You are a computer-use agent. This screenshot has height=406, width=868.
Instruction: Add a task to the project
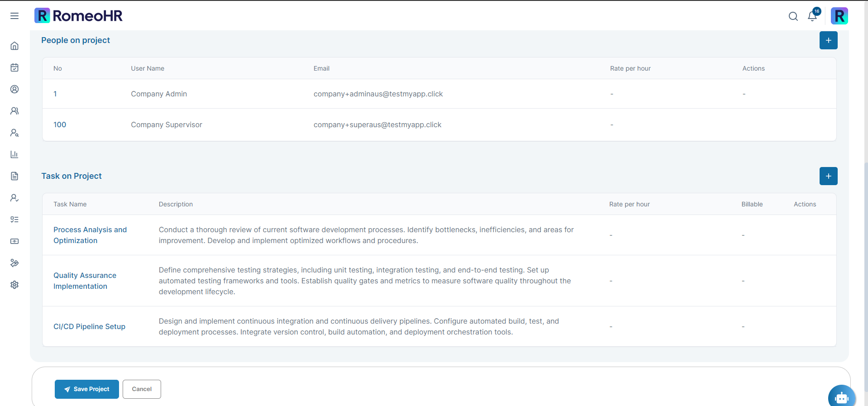click(x=828, y=176)
